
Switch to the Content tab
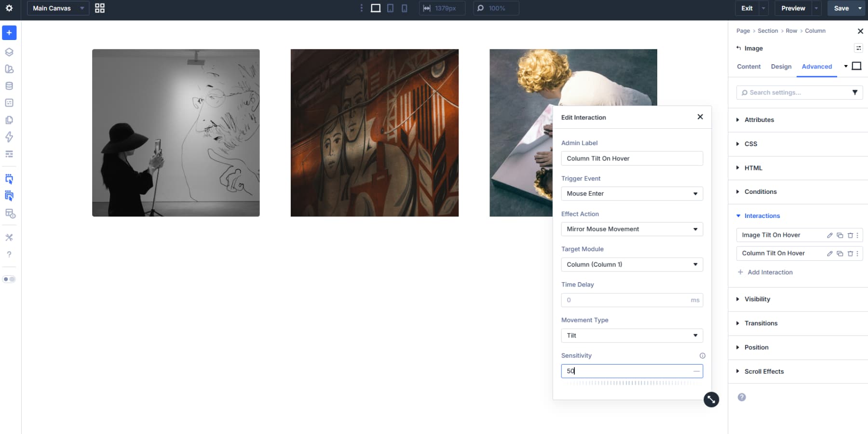[x=748, y=67]
